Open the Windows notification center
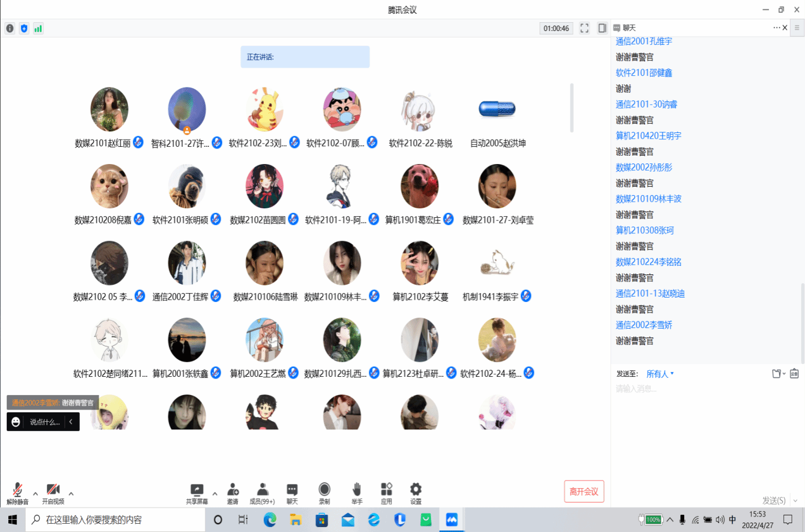 coord(788,520)
